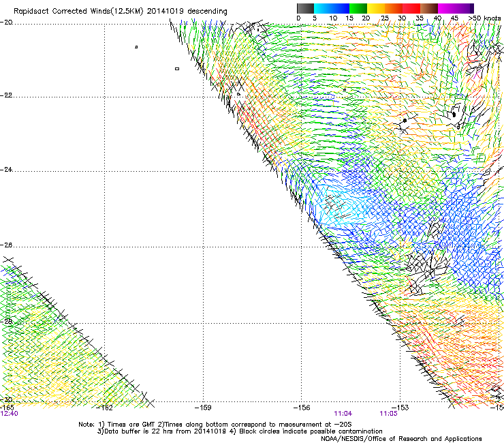This screenshot has width=504, height=443.
Task: Click the cyan 5-10 knots legend swatch
Action: [x=323, y=8]
